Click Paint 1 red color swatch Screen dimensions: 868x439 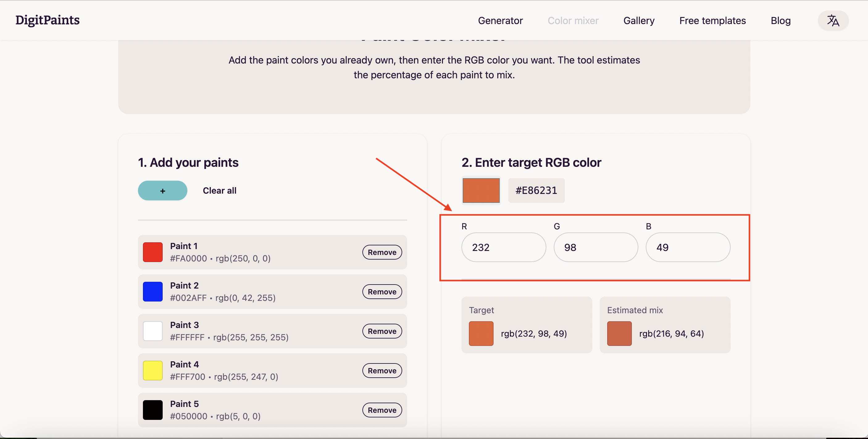pos(153,252)
